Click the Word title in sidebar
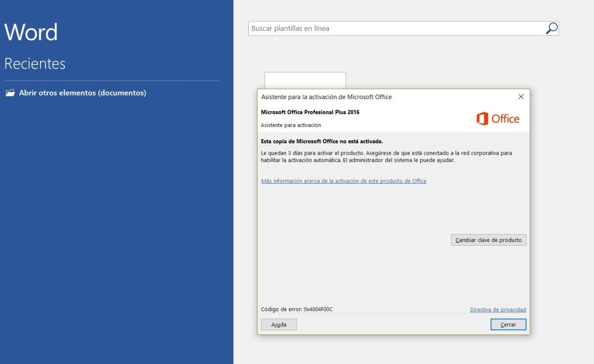 pos(31,32)
